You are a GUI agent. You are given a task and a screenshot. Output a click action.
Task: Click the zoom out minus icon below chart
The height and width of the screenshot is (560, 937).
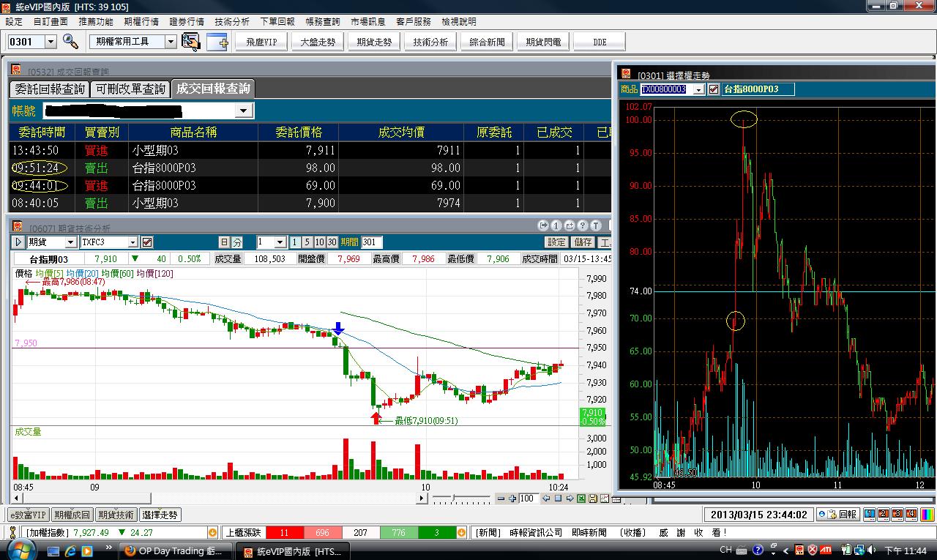(501, 499)
